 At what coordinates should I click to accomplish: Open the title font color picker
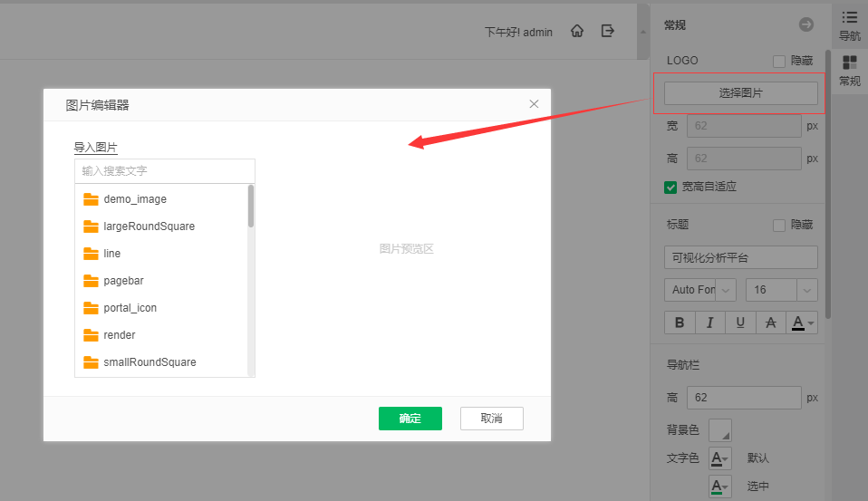click(802, 323)
